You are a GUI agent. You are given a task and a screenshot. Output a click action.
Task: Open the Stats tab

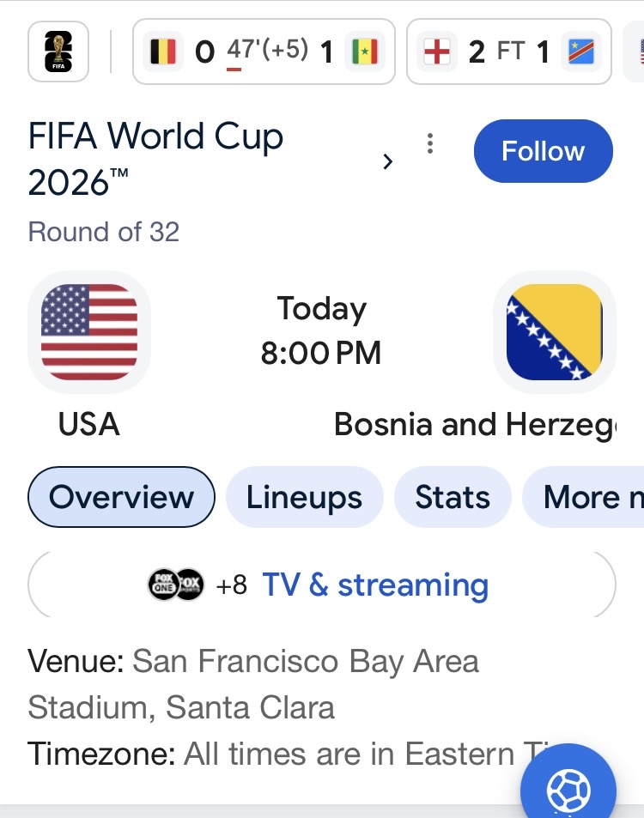click(453, 497)
